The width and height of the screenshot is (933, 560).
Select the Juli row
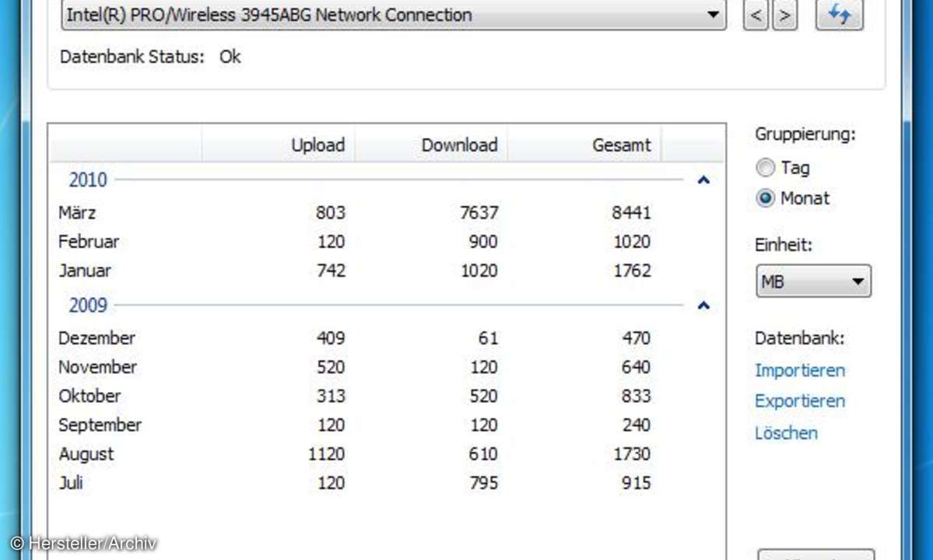point(387,483)
